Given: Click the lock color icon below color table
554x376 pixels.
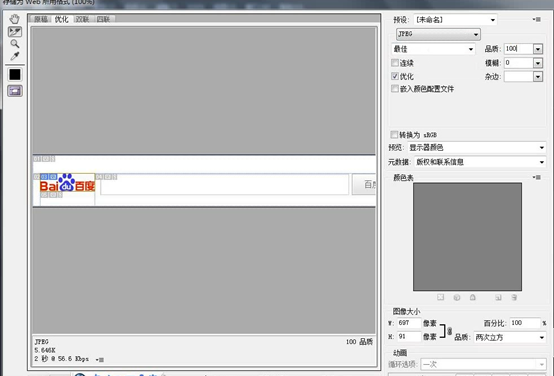Looking at the screenshot, I should pyautogui.click(x=472, y=297).
